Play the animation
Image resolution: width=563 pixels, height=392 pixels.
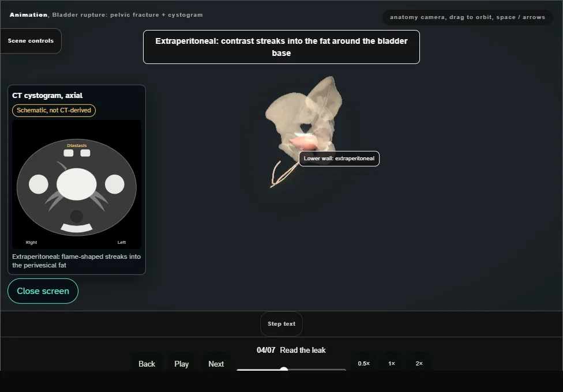(x=182, y=364)
